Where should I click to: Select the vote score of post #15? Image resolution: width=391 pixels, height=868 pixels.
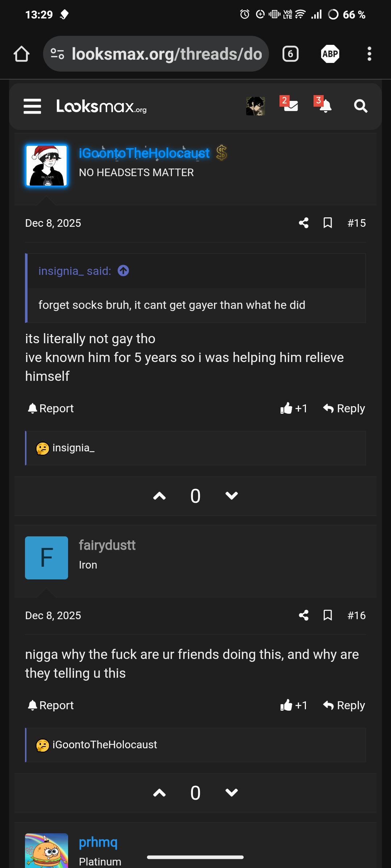tap(195, 496)
